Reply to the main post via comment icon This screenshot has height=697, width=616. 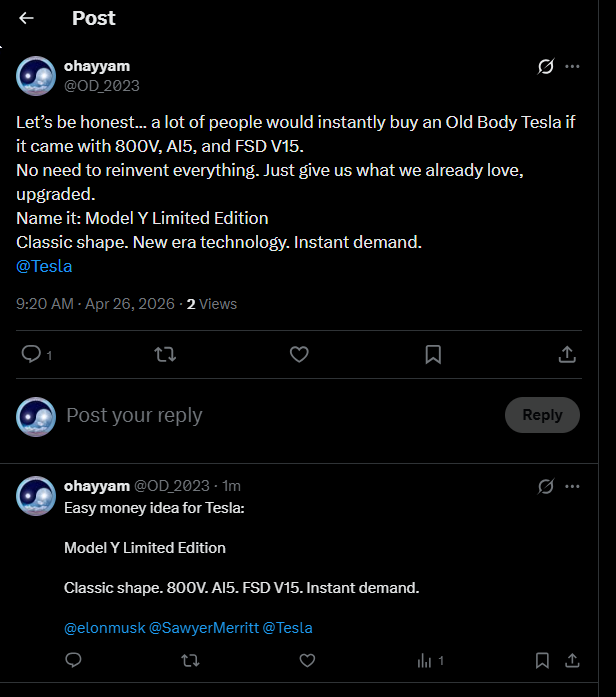click(x=31, y=354)
